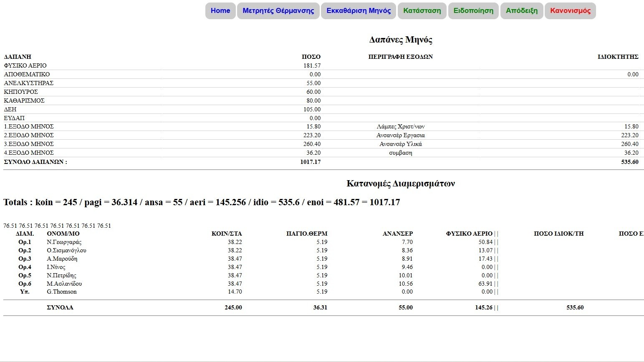Go to Εκκαθάριση Μηνός
The height and width of the screenshot is (362, 644).
pos(359,11)
